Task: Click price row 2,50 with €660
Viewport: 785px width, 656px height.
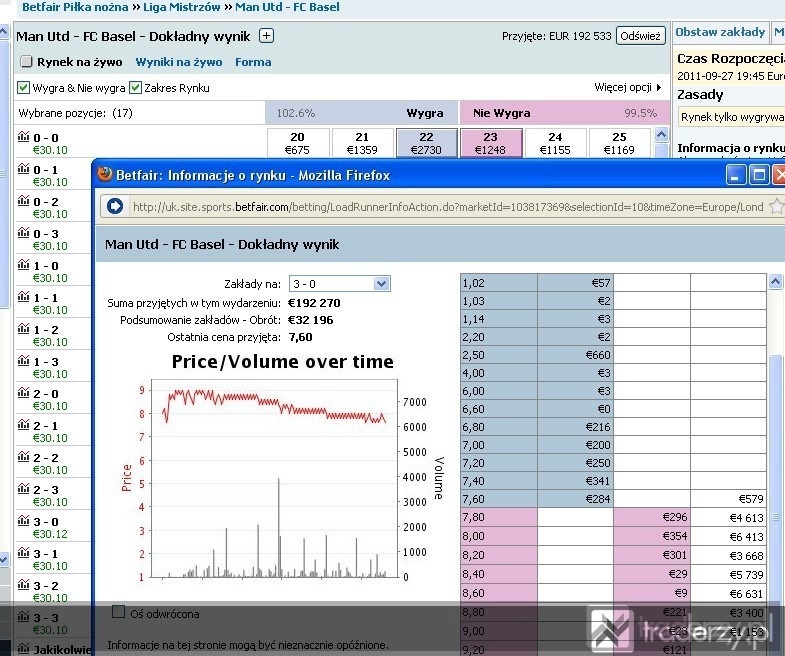Action: (613, 355)
